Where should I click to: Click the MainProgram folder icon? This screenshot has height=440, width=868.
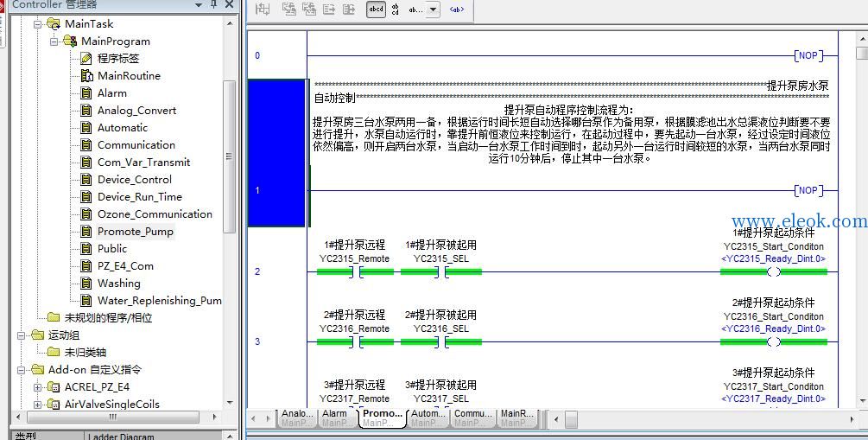click(70, 41)
